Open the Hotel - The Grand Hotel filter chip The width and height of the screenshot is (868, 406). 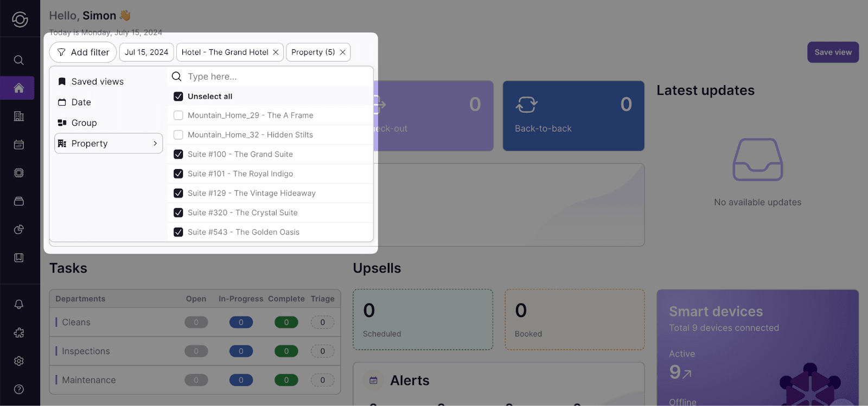click(x=225, y=52)
